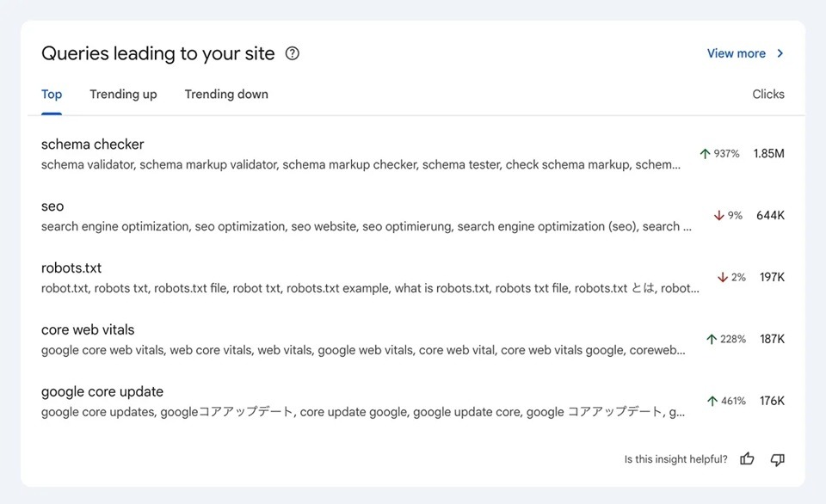Open the seo query row

52,206
